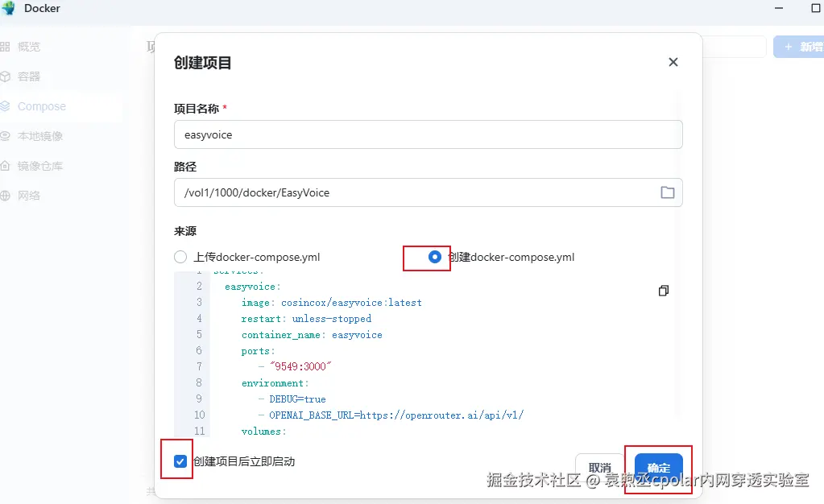Click the Docker app logo icon
Screen dimensions: 824x504
click(8, 8)
